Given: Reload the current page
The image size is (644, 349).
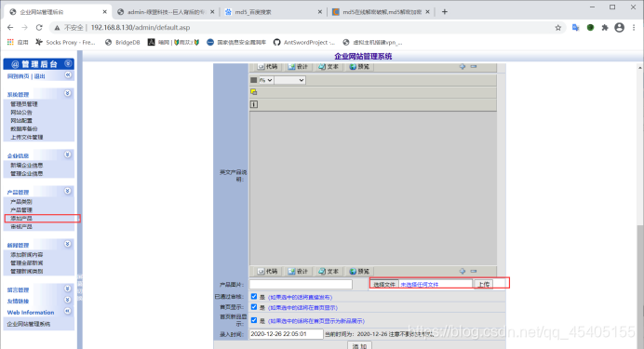Looking at the screenshot, I should 39,28.
